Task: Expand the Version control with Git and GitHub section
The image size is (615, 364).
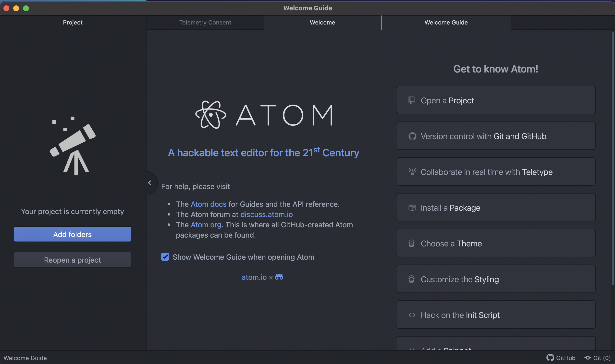Action: point(495,136)
